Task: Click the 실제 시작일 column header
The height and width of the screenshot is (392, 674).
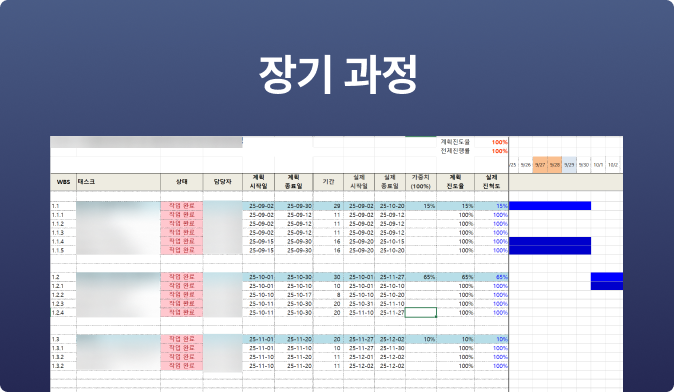Action: pos(359,182)
